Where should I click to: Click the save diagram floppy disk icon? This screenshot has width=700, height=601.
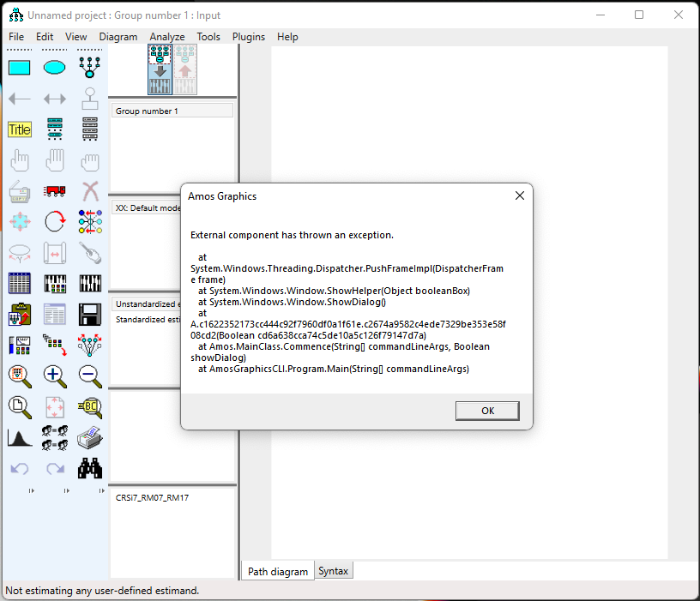click(x=89, y=314)
